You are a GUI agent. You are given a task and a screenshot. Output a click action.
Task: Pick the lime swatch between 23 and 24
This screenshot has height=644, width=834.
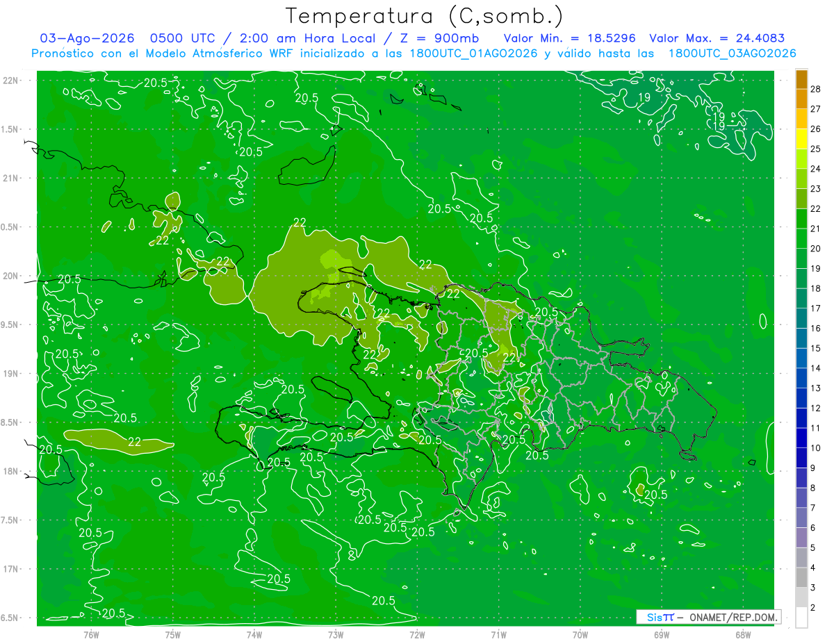pos(801,179)
